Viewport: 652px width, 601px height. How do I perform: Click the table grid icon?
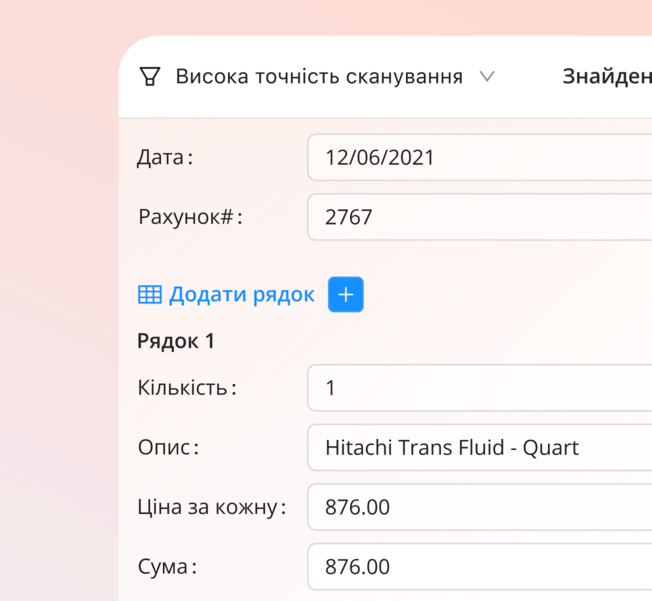tap(149, 294)
